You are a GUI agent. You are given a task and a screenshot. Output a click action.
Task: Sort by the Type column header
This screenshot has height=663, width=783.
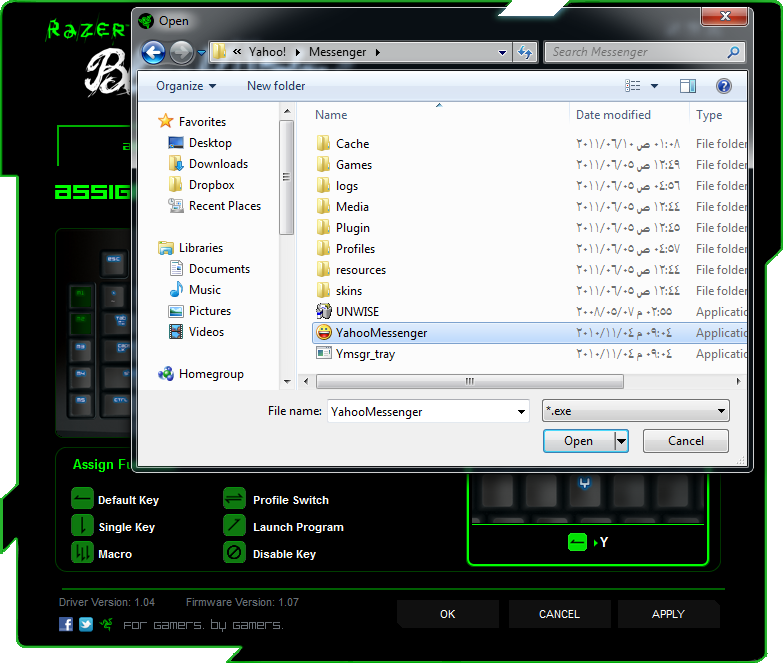pyautogui.click(x=709, y=115)
